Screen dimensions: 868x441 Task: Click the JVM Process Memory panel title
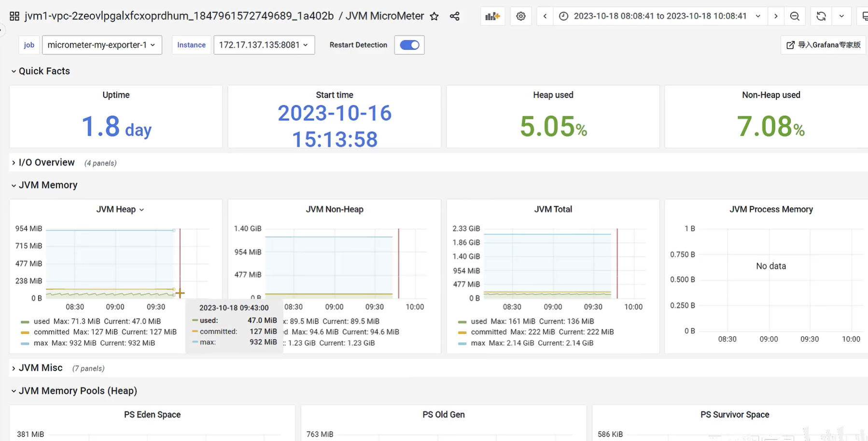tap(771, 209)
